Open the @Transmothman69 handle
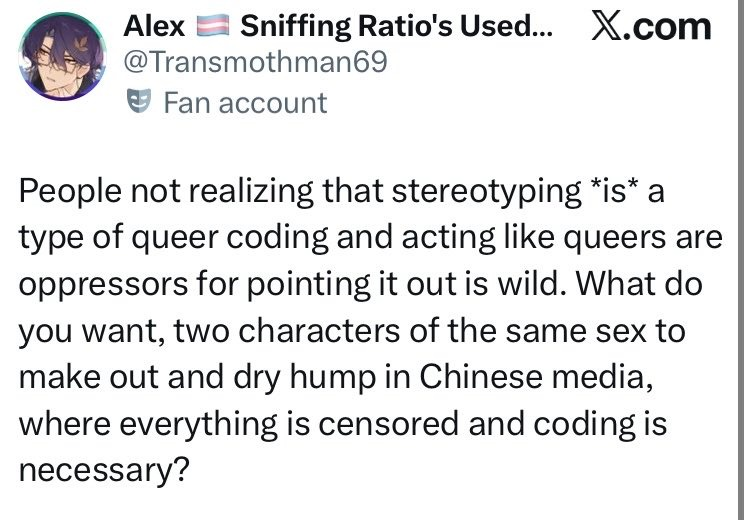Screen dimensions: 749x520 click(255, 62)
